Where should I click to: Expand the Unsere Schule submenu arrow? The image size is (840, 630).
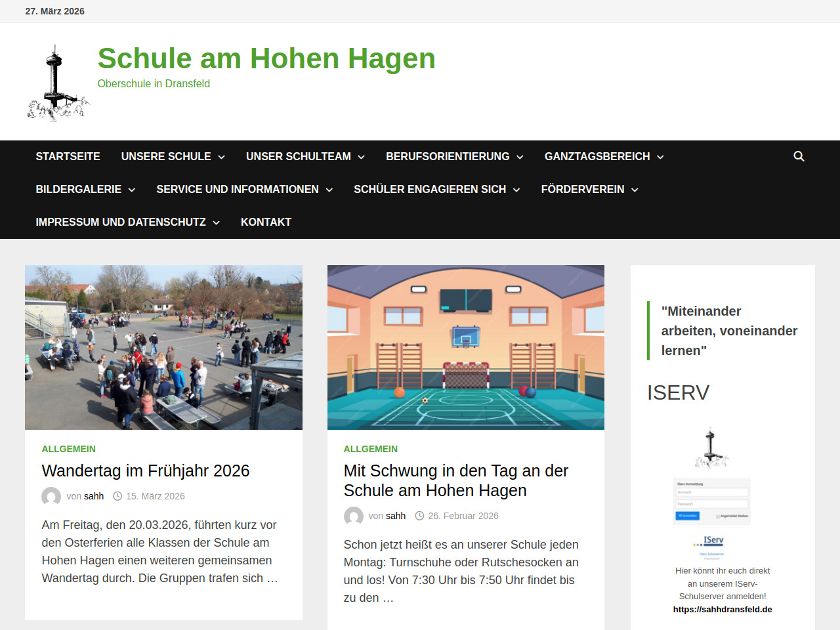pyautogui.click(x=222, y=157)
